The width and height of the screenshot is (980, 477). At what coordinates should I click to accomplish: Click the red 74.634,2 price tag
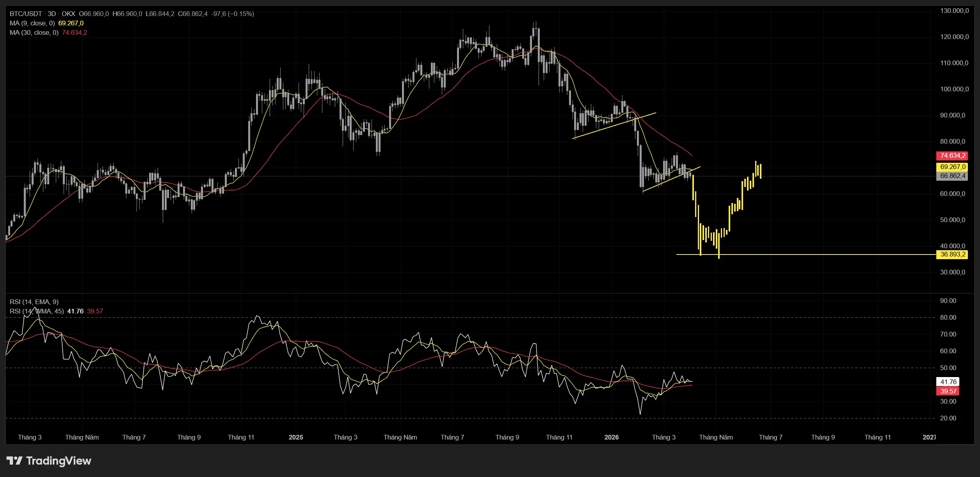pyautogui.click(x=952, y=156)
